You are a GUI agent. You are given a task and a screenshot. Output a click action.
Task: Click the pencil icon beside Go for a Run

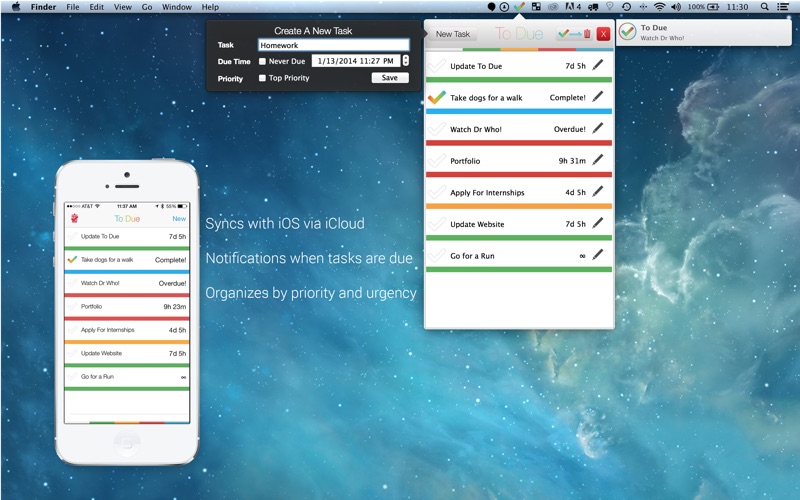pyautogui.click(x=597, y=255)
